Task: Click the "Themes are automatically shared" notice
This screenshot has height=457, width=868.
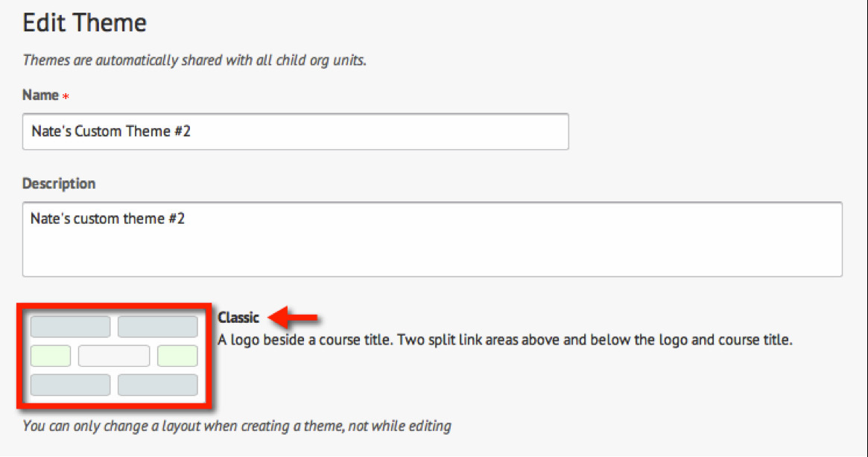Action: point(194,60)
